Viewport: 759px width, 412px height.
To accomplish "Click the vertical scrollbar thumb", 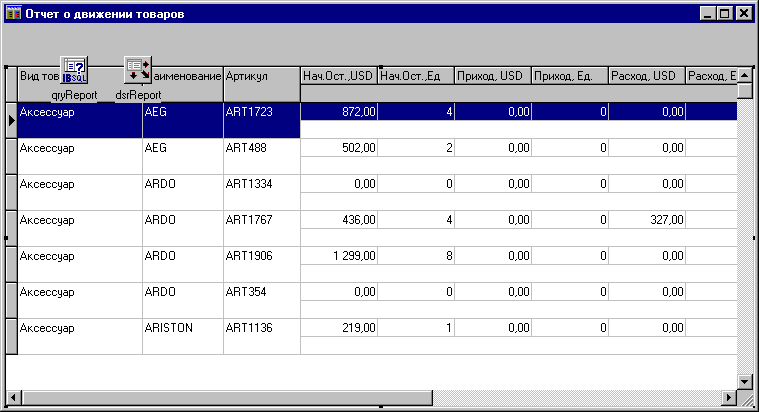I will click(x=745, y=91).
